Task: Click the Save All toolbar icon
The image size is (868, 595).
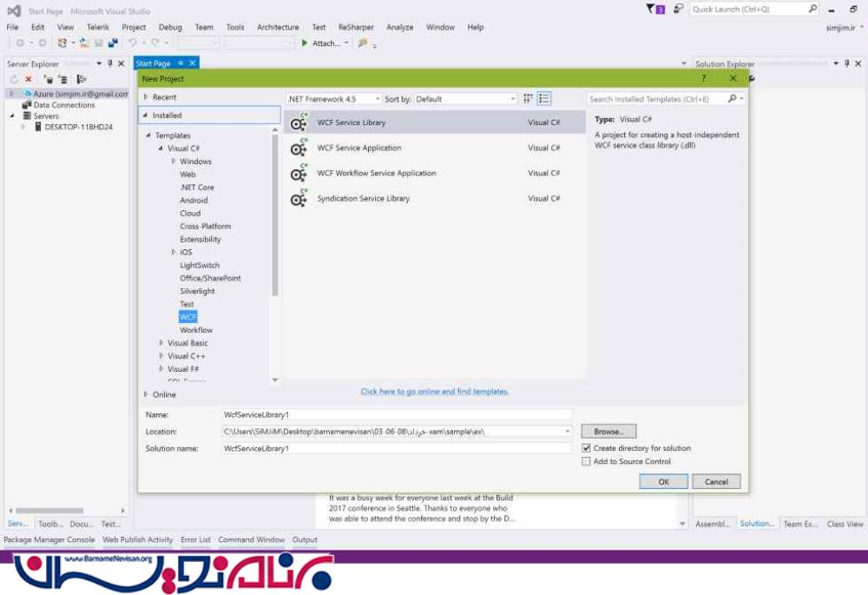Action: click(113, 43)
